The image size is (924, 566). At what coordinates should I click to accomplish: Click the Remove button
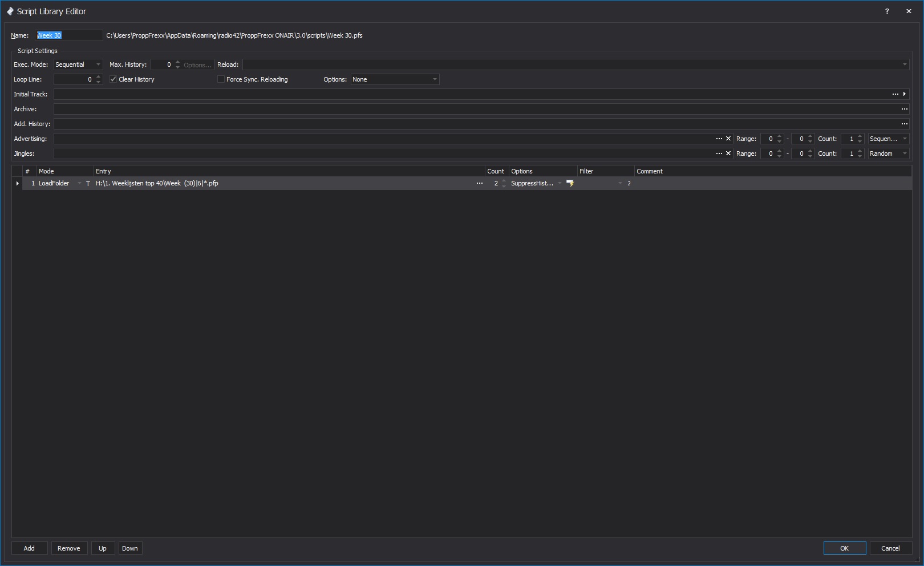pyautogui.click(x=69, y=548)
